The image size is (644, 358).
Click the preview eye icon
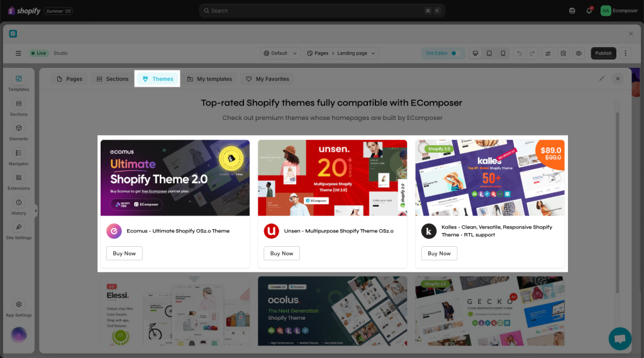579,53
